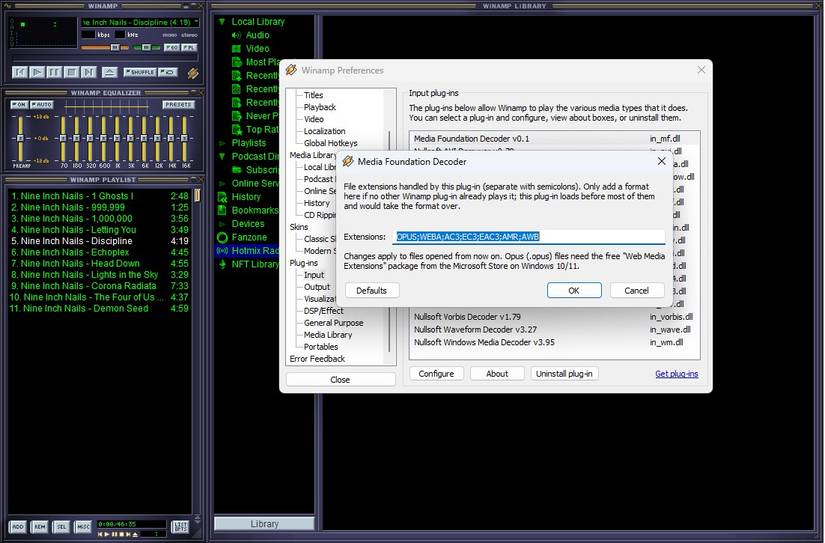This screenshot has width=825, height=543.
Task: Click the Top Rated icon in library tree
Action: click(x=237, y=129)
